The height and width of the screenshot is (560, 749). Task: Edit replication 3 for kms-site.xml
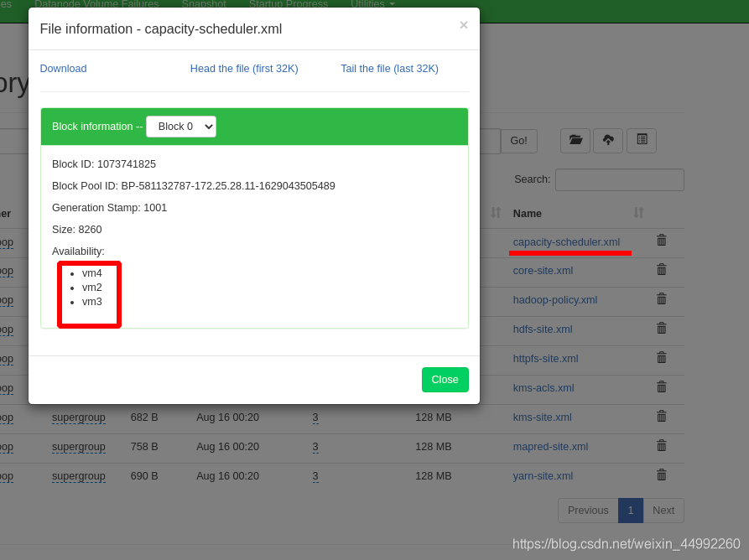pos(315,417)
